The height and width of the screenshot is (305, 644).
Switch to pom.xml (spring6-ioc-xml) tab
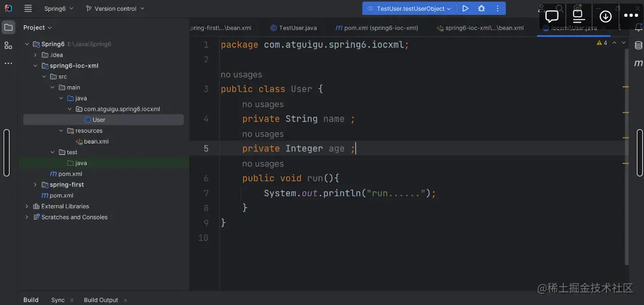tap(376, 28)
